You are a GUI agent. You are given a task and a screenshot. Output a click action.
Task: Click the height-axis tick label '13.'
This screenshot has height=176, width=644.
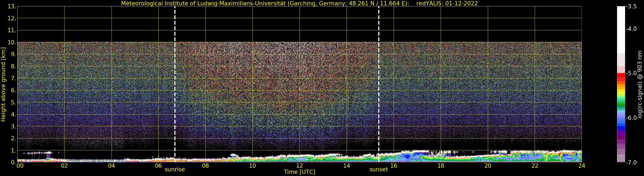pyautogui.click(x=12, y=6)
